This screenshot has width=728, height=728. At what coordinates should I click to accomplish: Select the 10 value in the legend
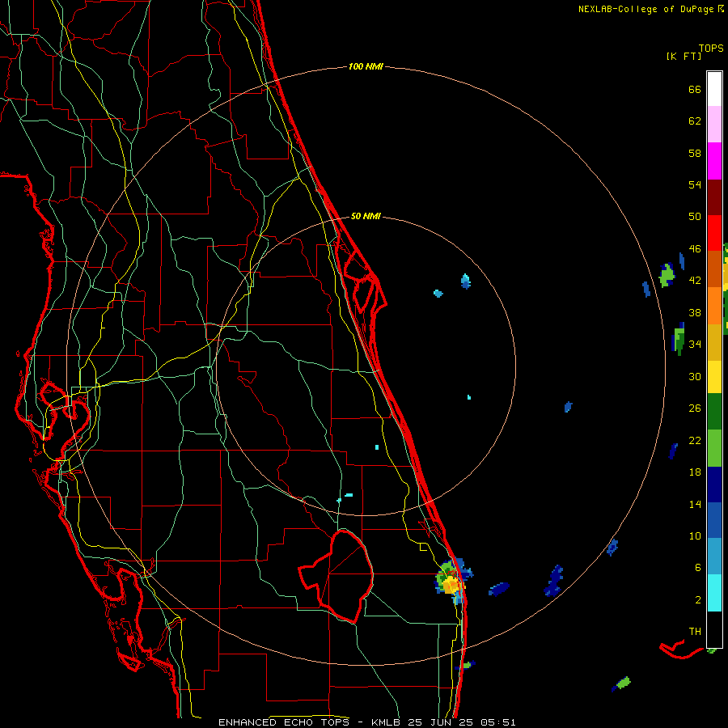coord(695,535)
